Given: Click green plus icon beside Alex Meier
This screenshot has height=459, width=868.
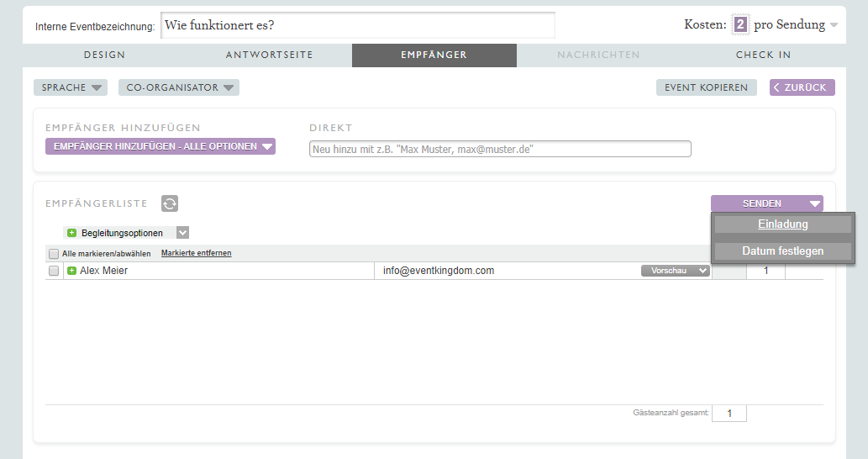Looking at the screenshot, I should click(71, 271).
